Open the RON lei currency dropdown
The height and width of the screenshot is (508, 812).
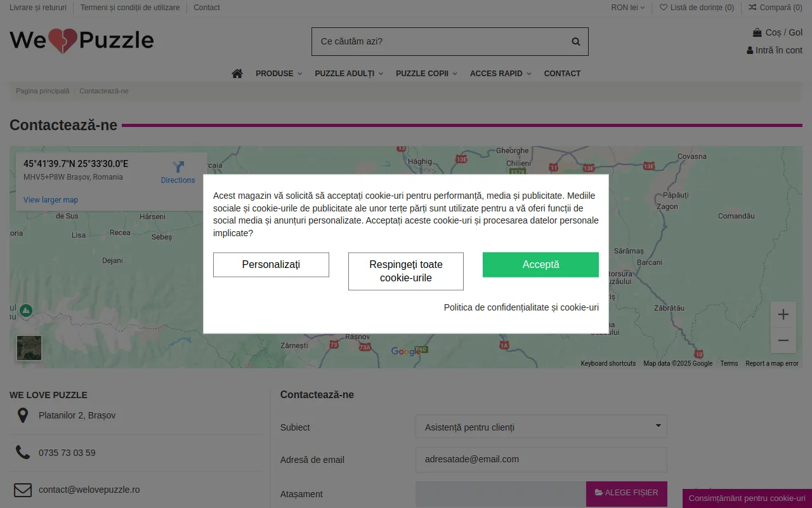tap(627, 8)
